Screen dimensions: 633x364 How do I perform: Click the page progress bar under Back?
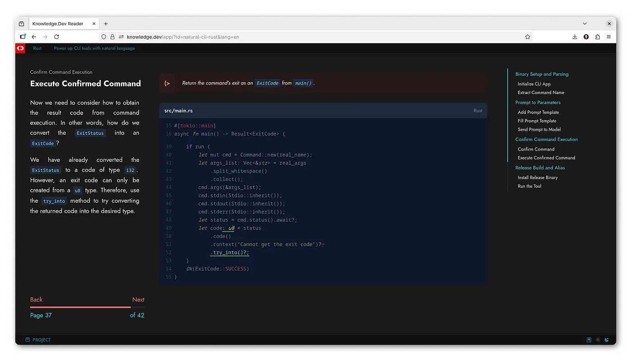coord(80,306)
